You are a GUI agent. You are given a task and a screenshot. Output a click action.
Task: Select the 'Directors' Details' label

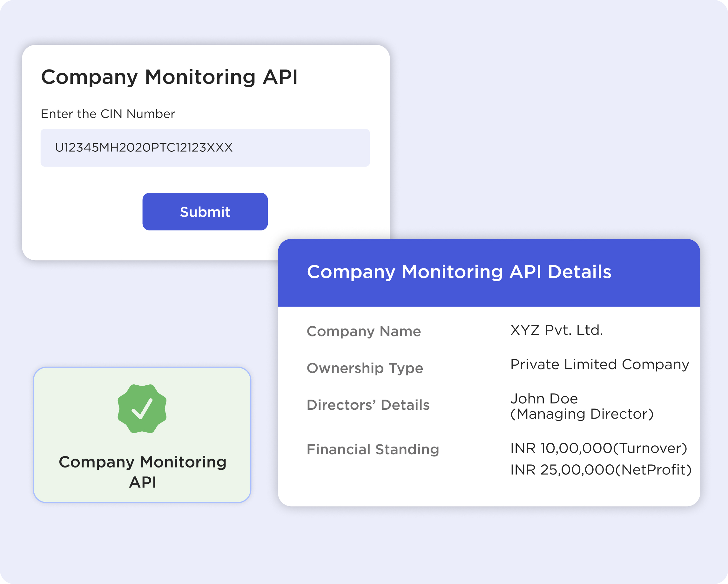pyautogui.click(x=368, y=405)
